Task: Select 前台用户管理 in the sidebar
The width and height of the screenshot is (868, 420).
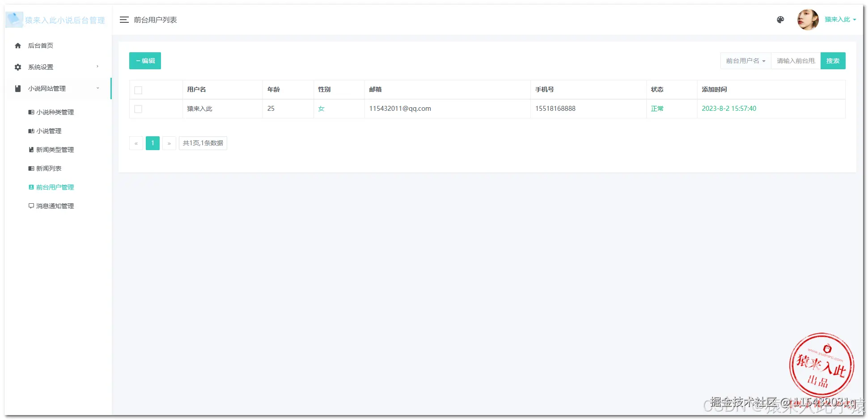Action: click(x=55, y=187)
